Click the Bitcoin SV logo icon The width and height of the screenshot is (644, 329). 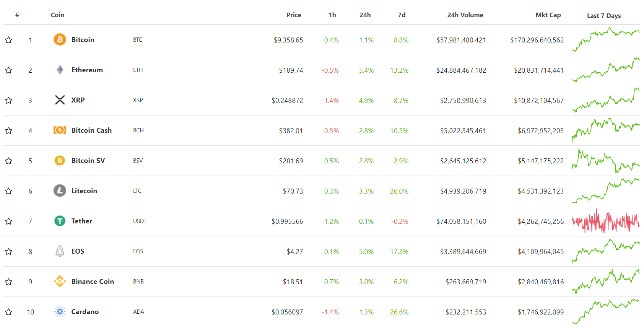tap(60, 160)
